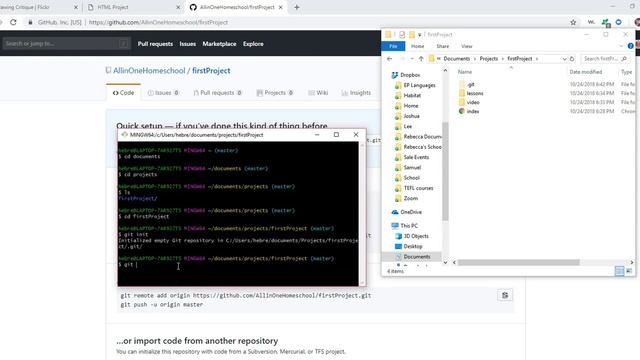Open the firstProject repository link
Image resolution: width=640 pixels, height=360 pixels.
coord(211,71)
